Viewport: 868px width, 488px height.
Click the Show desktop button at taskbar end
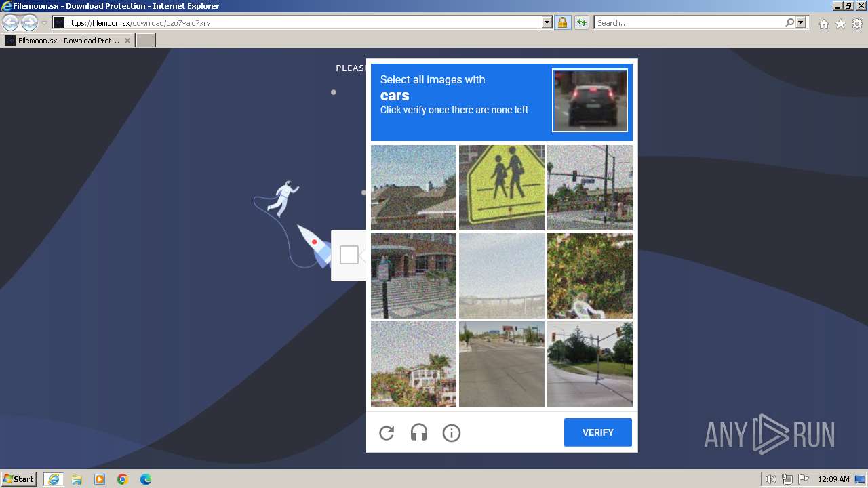pos(861,479)
